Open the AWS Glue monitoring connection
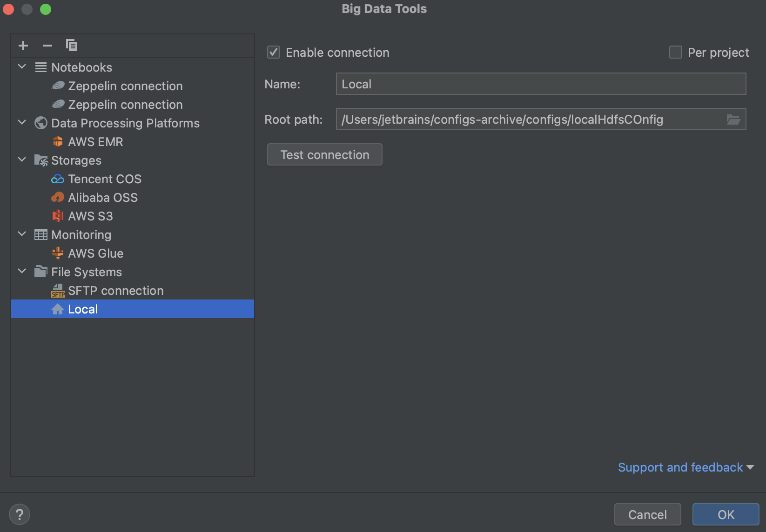The height and width of the screenshot is (532, 766). [95, 253]
